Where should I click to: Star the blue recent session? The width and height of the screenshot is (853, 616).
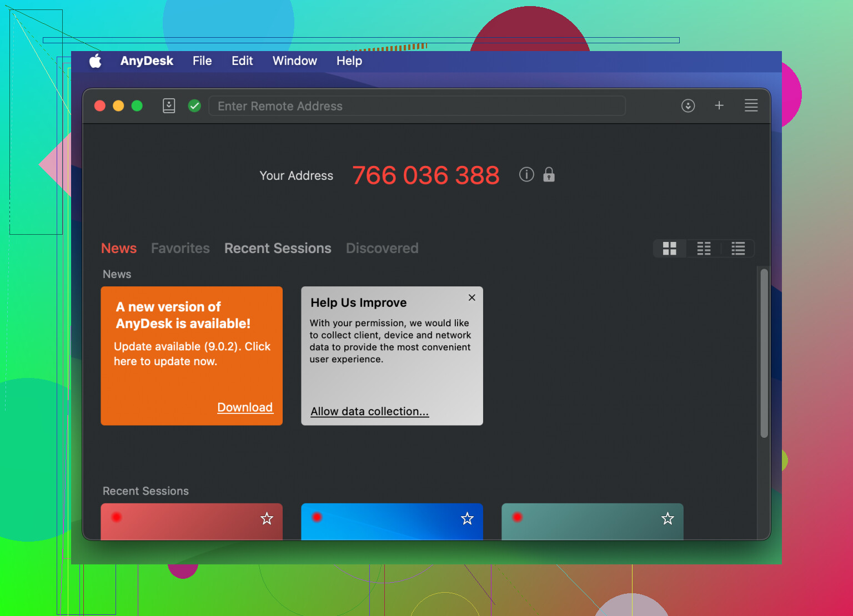[467, 518]
